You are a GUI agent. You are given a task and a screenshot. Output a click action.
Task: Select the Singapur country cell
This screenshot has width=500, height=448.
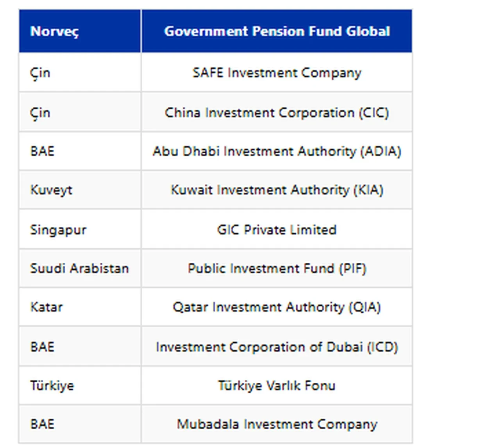[58, 229]
